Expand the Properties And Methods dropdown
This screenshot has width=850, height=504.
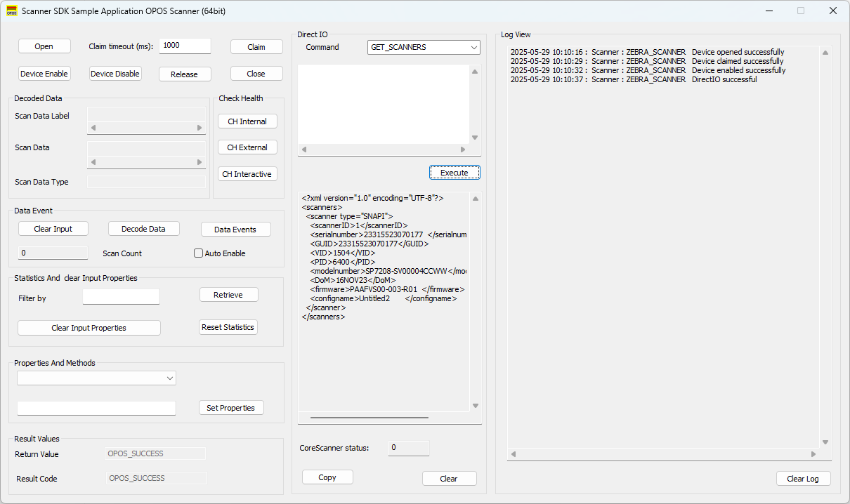pyautogui.click(x=97, y=378)
